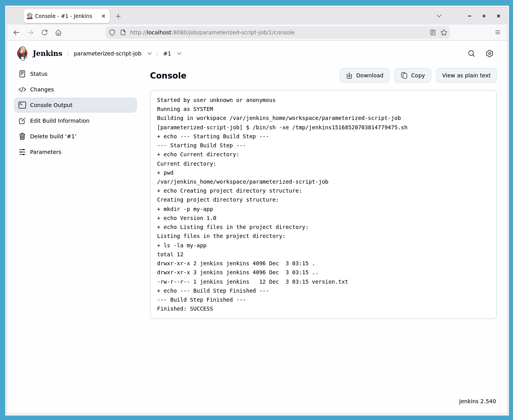Screen dimensions: 513x420
Task: Select the Changes code icon
Action: [x=22, y=89]
